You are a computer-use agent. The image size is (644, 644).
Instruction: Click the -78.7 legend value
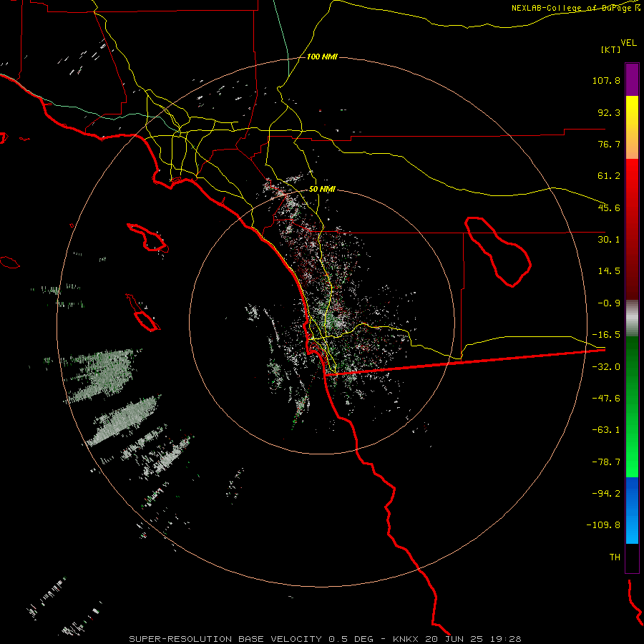click(606, 462)
